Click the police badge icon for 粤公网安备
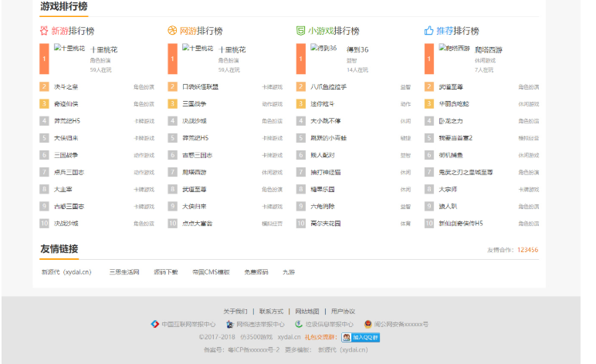The width and height of the screenshot is (596, 364). (x=368, y=325)
